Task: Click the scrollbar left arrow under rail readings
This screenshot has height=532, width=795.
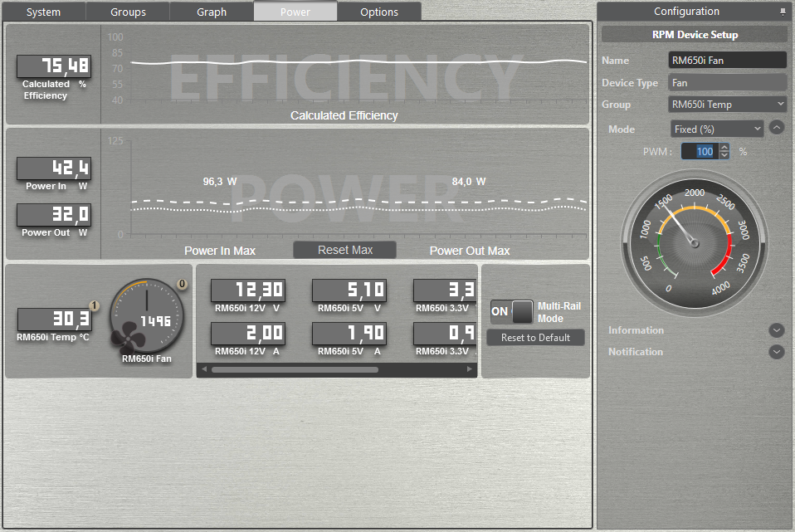Action: [204, 369]
